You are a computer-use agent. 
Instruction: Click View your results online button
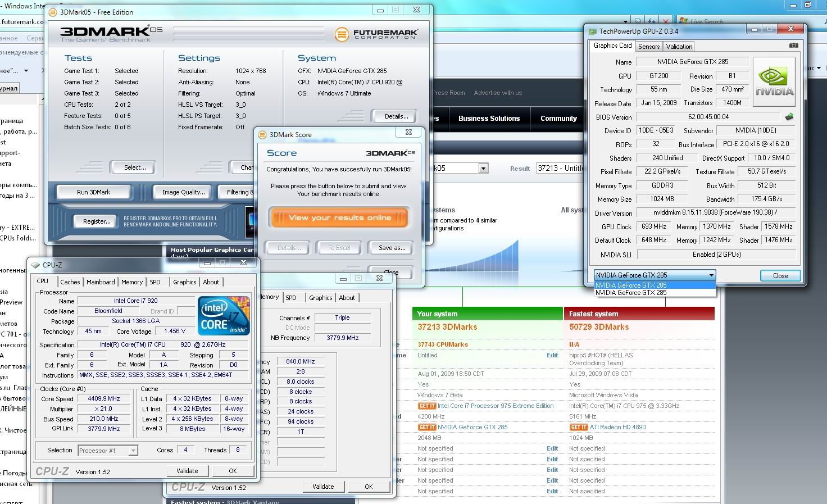(x=339, y=218)
